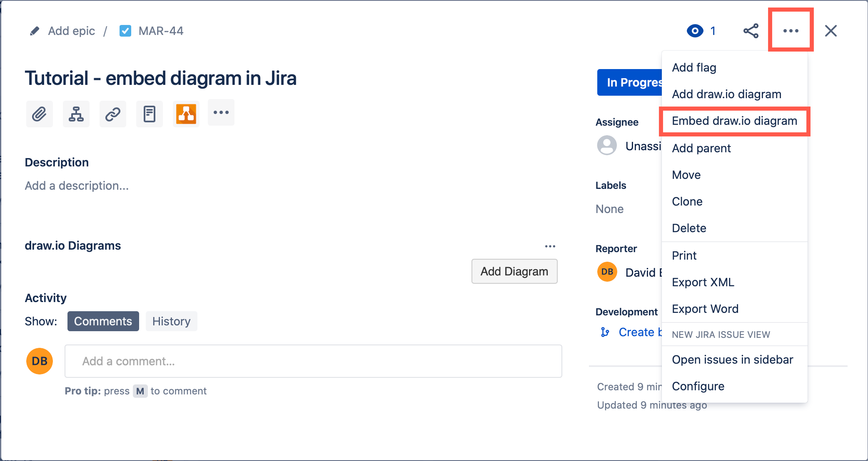Viewport: 868px width, 461px height.
Task: Select Embed draw.io diagram menu item
Action: click(734, 121)
